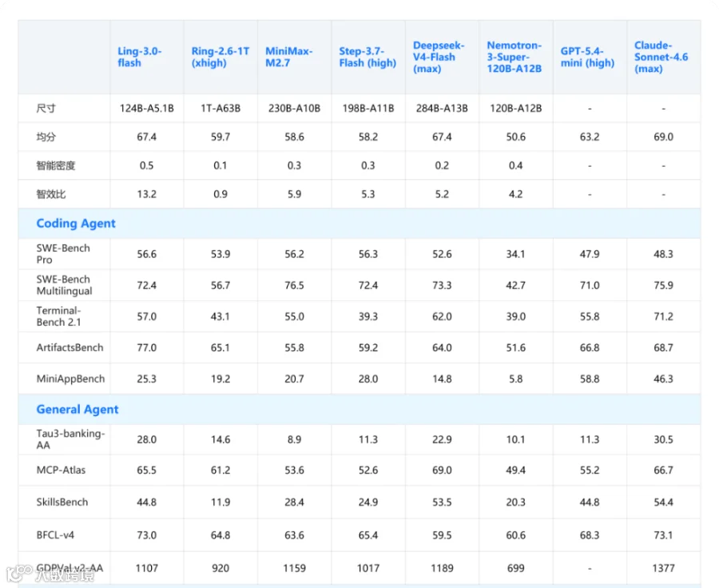719x588 pixels.
Task: Select the GPT-5.4-mini (high) header
Action: point(587,57)
